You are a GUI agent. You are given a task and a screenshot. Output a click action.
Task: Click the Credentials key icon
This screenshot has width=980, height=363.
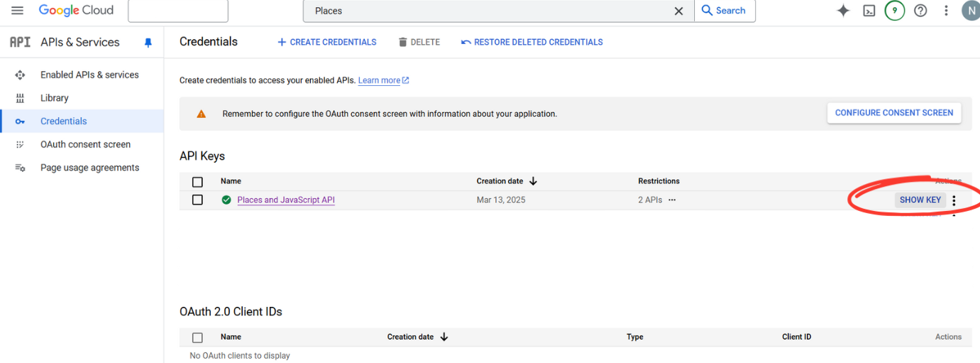[20, 121]
